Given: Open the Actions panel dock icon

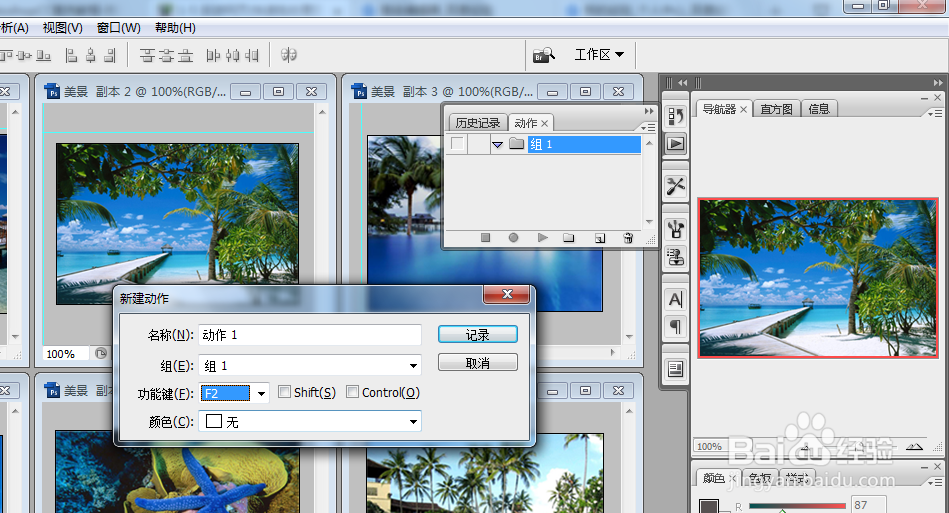Looking at the screenshot, I should pos(675,144).
